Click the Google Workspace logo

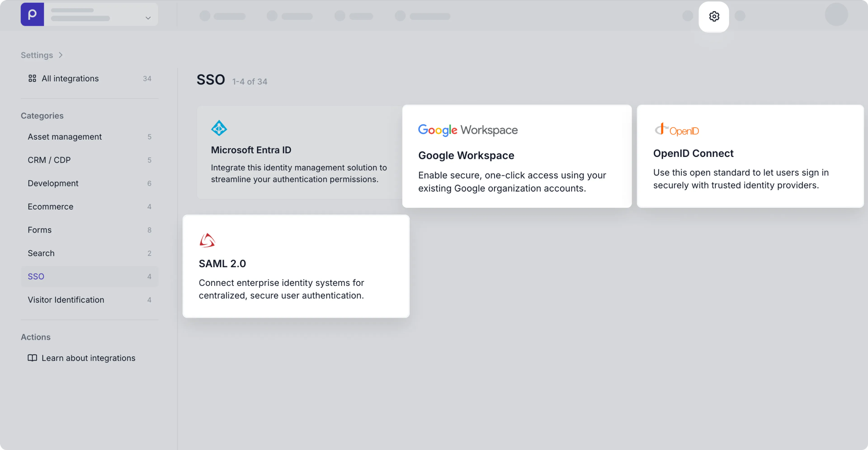468,130
